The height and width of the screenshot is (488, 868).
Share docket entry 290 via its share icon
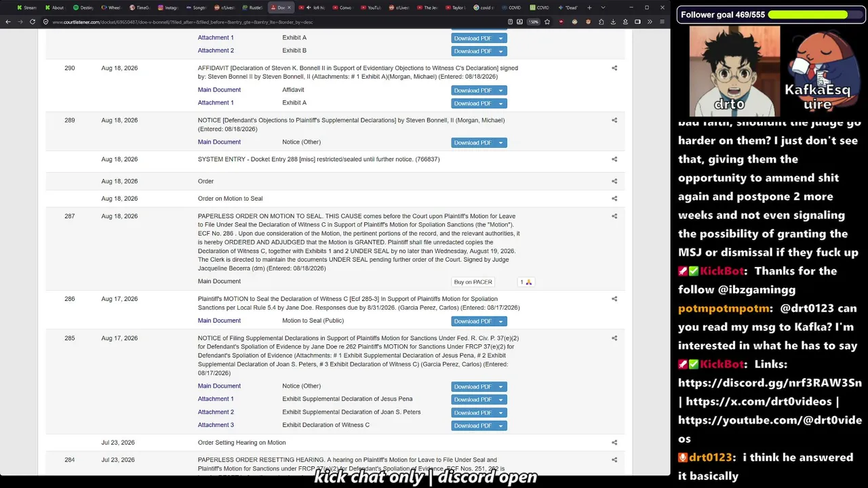(614, 68)
